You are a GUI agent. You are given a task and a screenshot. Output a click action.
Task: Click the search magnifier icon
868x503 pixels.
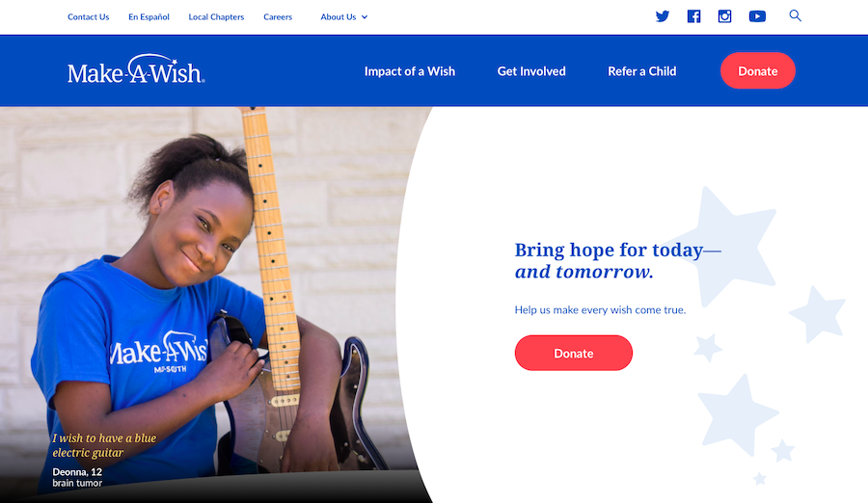(x=795, y=15)
